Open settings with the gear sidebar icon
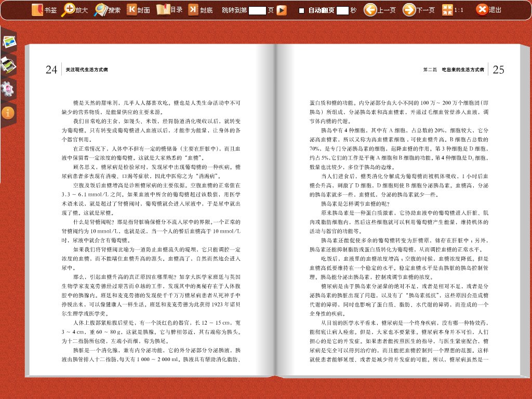 pyautogui.click(x=7, y=89)
